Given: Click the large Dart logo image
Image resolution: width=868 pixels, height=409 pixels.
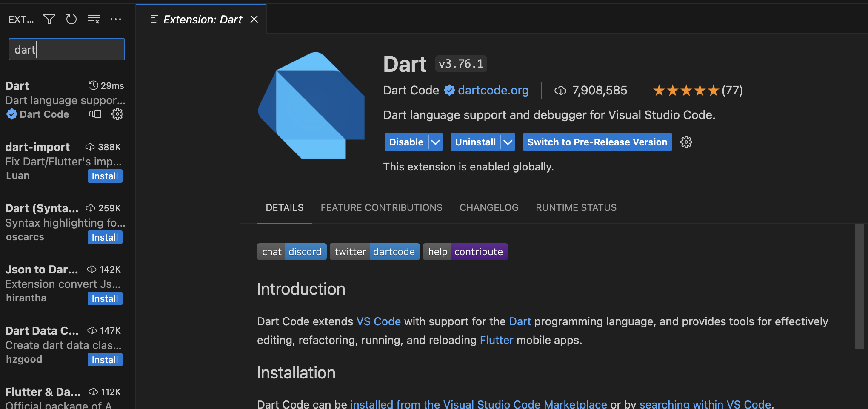Looking at the screenshot, I should point(311,105).
